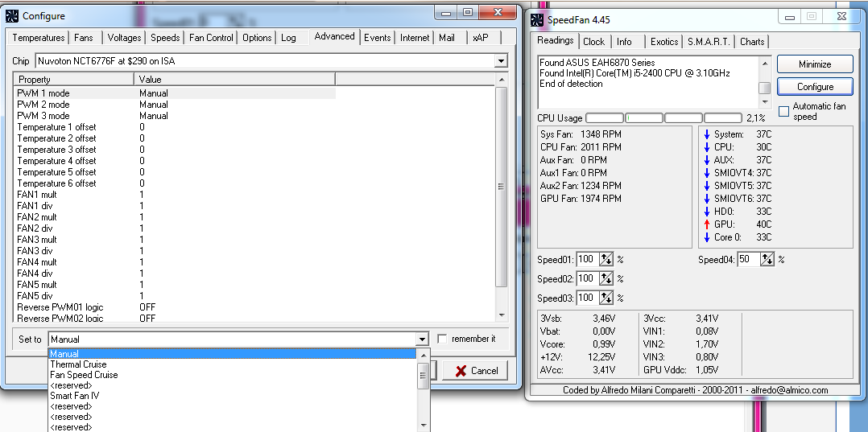Select the FAN5 div row
868x432 pixels.
pos(175,296)
